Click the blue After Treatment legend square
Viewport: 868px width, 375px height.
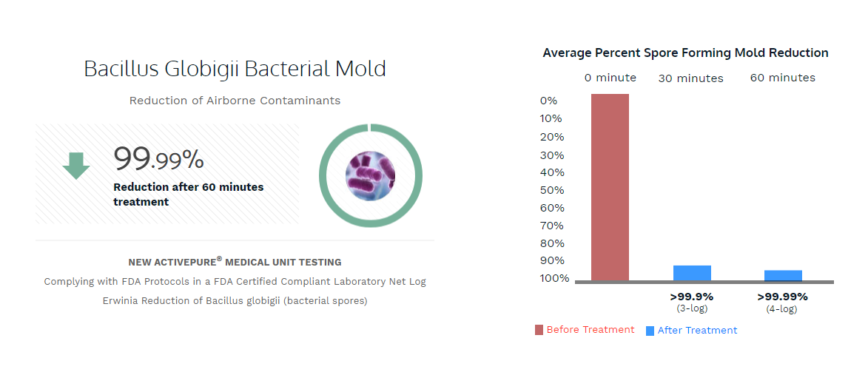coord(650,331)
